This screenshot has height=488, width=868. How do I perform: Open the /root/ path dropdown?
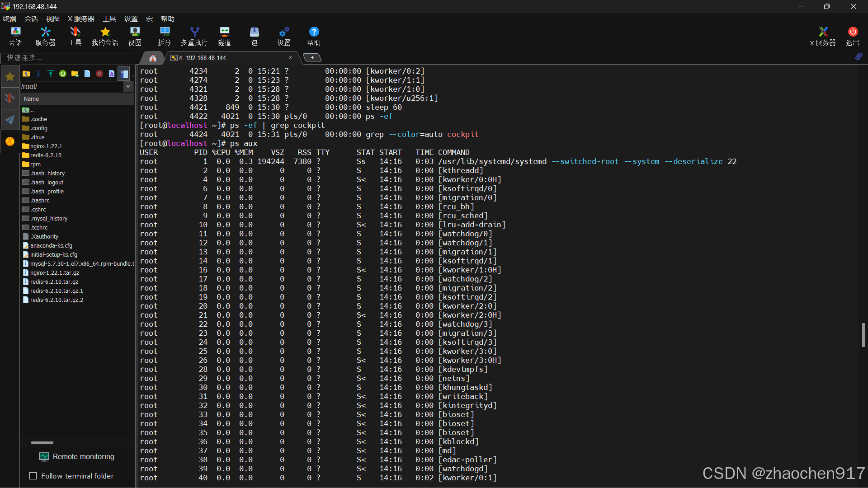coord(128,86)
